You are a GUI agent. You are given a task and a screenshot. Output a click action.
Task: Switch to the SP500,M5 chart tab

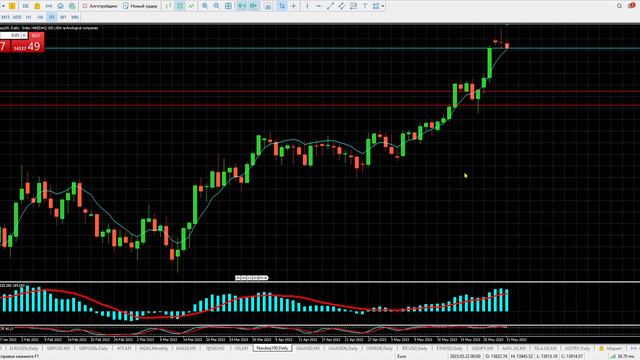click(215, 348)
